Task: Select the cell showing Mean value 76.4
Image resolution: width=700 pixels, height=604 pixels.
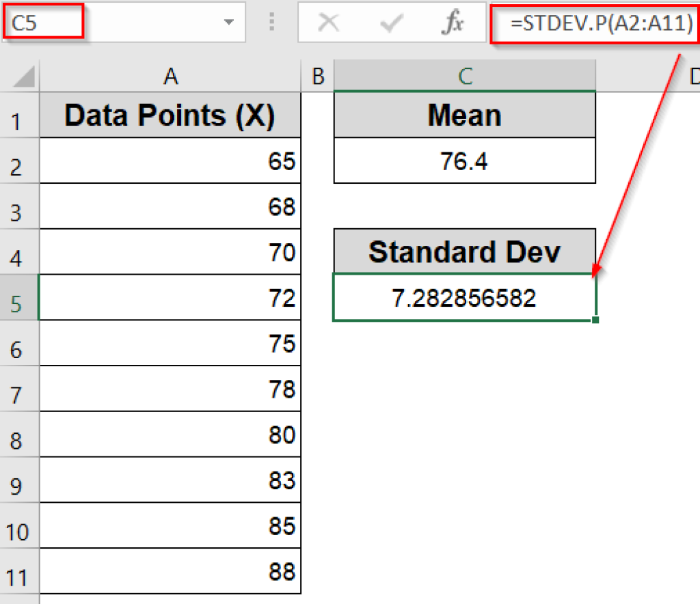Action: pos(464,161)
